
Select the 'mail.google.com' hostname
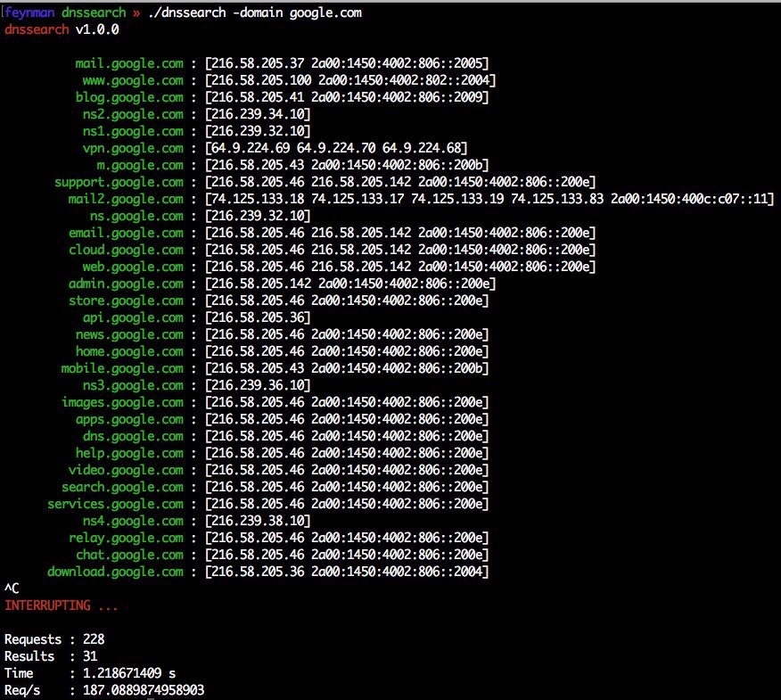coord(129,64)
